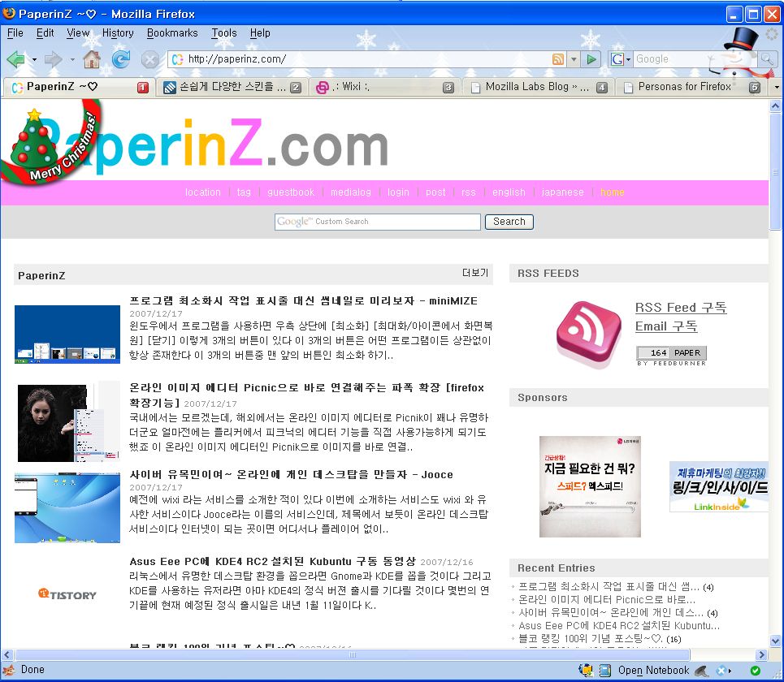The height and width of the screenshot is (682, 784).
Task: Click the pink RSS feed cube icon
Action: [x=589, y=333]
